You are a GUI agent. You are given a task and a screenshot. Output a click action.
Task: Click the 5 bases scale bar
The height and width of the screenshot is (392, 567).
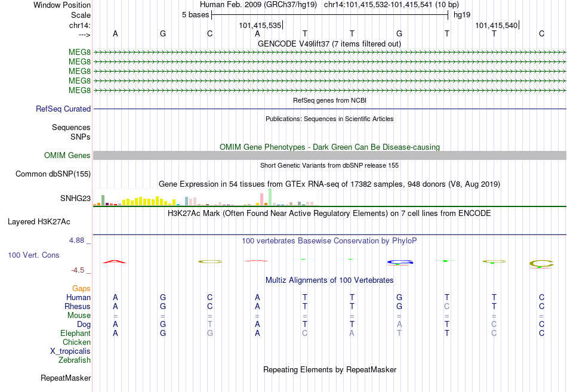click(x=330, y=15)
